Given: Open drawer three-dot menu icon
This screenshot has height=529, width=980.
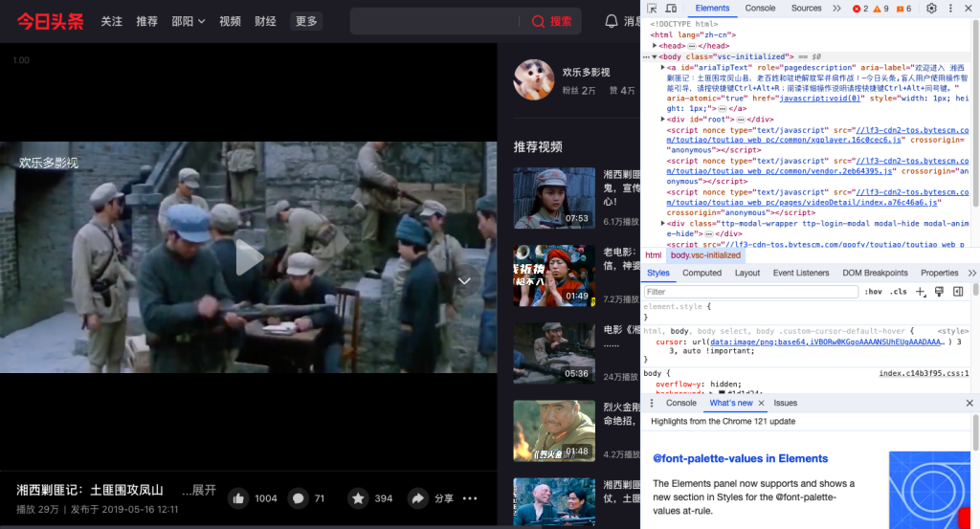Looking at the screenshot, I should (652, 403).
